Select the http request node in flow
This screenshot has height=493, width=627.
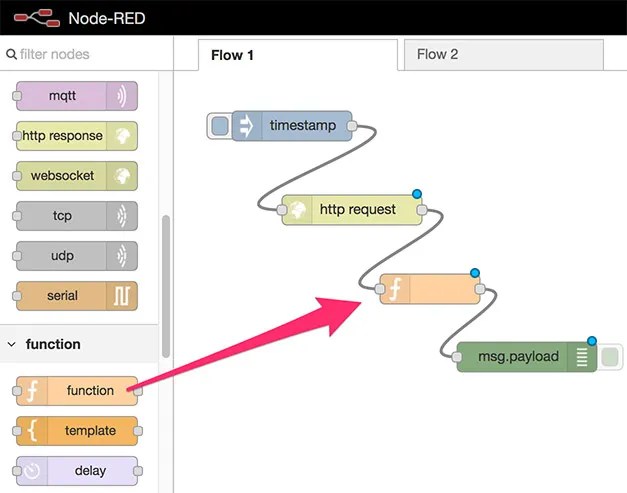click(x=352, y=210)
